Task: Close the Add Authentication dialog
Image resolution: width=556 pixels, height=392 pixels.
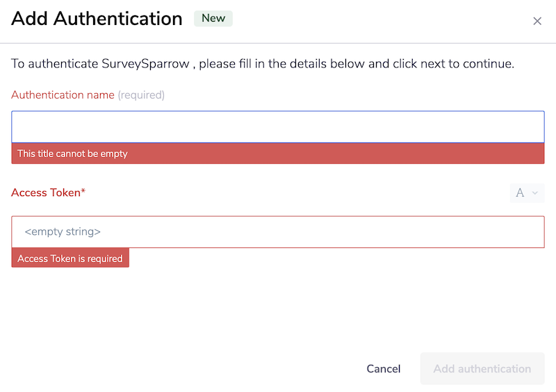Action: tap(537, 21)
